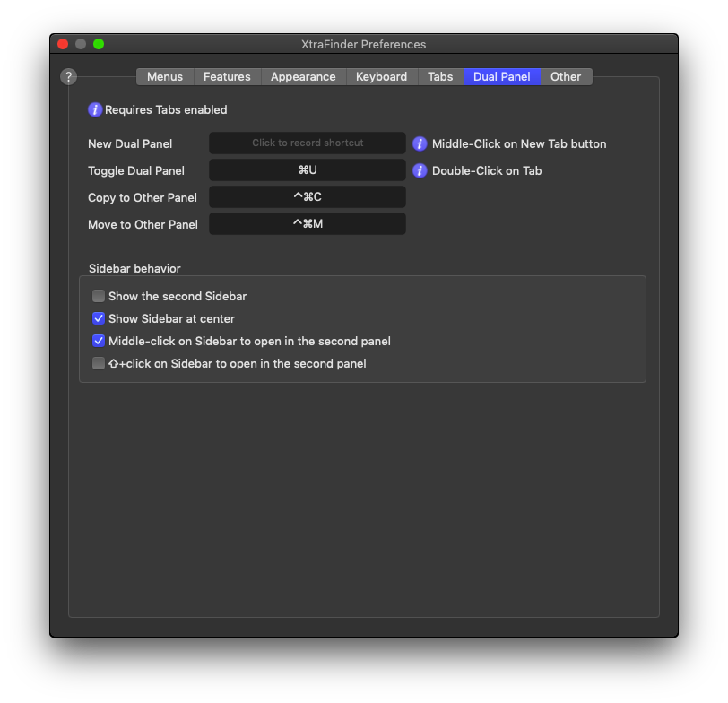This screenshot has height=703, width=728.
Task: Record shortcut for New Dual Panel
Action: click(x=308, y=143)
